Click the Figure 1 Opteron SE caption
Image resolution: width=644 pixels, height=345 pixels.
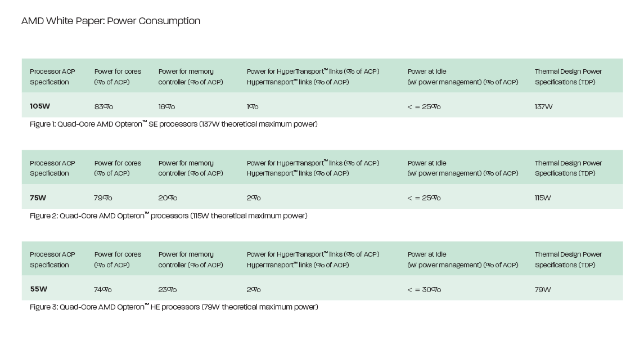173,124
